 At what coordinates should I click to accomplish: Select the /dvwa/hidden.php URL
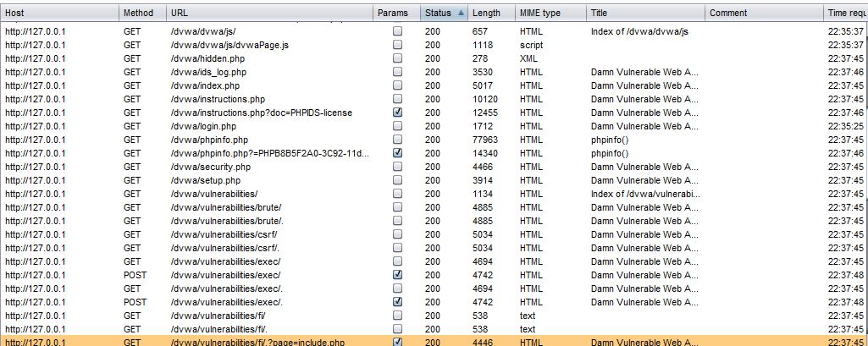[207, 58]
